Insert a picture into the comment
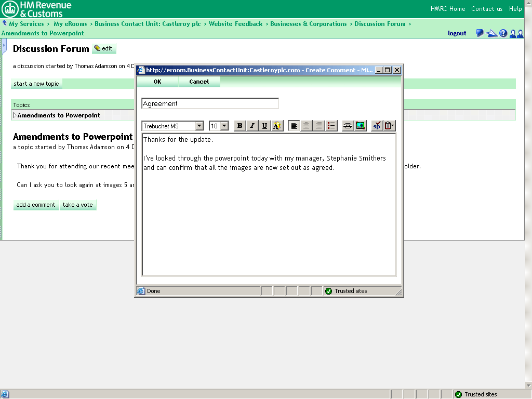Screen dimensions: 532x399 coord(361,126)
